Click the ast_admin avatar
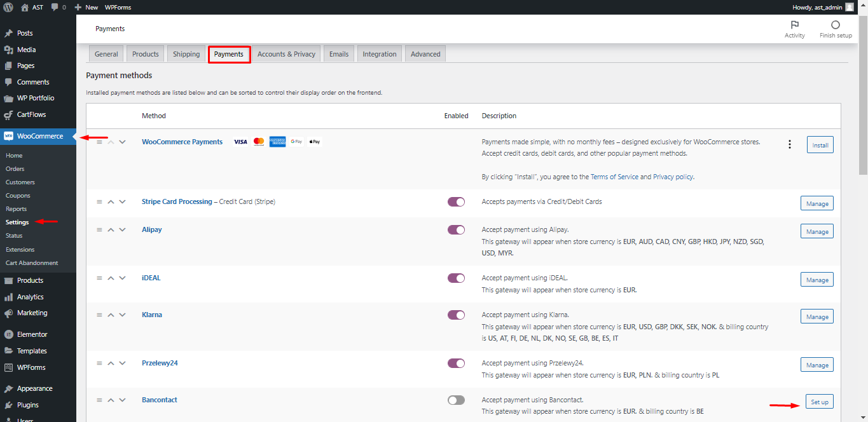The width and height of the screenshot is (868, 422). [850, 7]
